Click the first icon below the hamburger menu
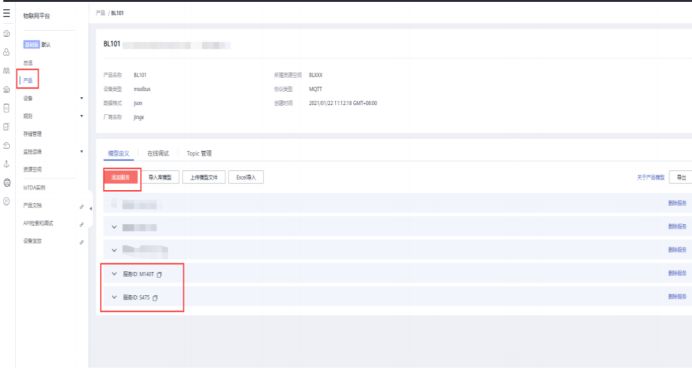692x371 pixels. pos(7,34)
